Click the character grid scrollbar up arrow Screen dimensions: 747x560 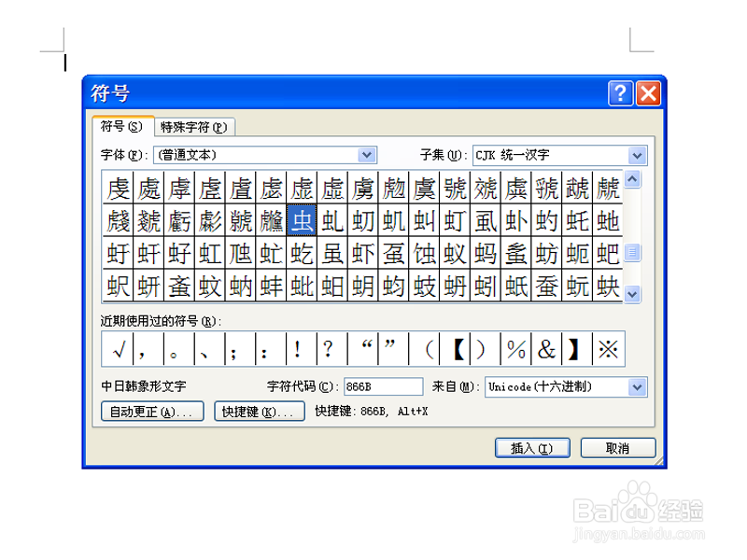pos(632,179)
